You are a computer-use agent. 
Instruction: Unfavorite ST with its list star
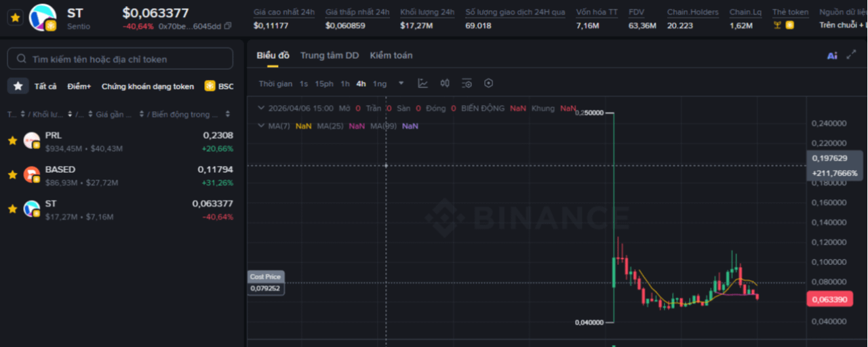12,209
